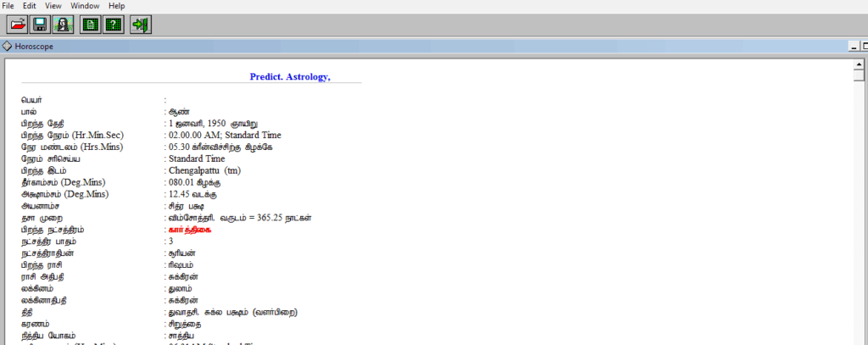Click the சிறுத்தை karana value
The image size is (868, 345).
click(x=185, y=324)
